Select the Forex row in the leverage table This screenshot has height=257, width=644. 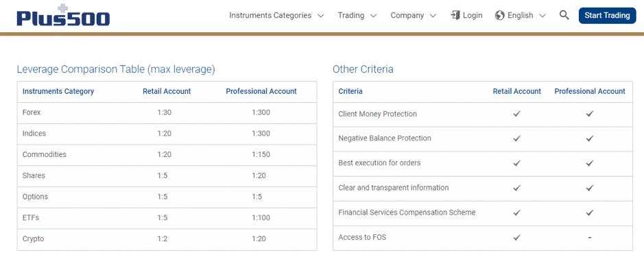[167, 113]
